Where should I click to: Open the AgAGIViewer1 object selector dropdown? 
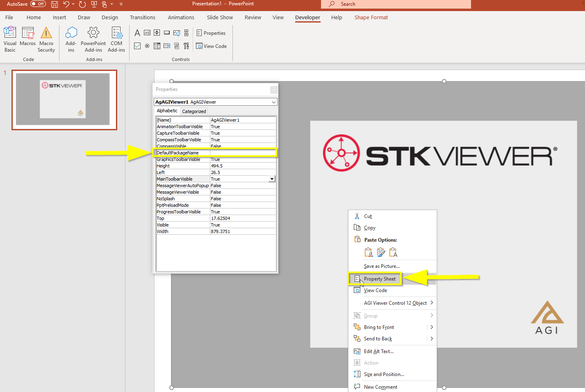click(274, 102)
